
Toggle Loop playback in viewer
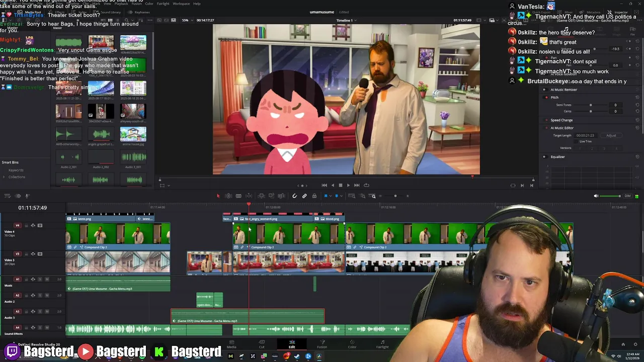[x=366, y=186]
